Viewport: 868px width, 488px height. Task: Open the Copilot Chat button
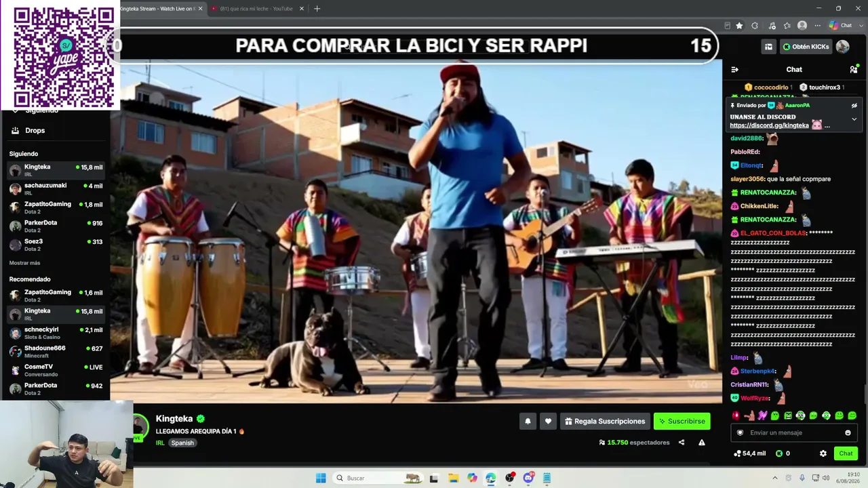pos(840,26)
